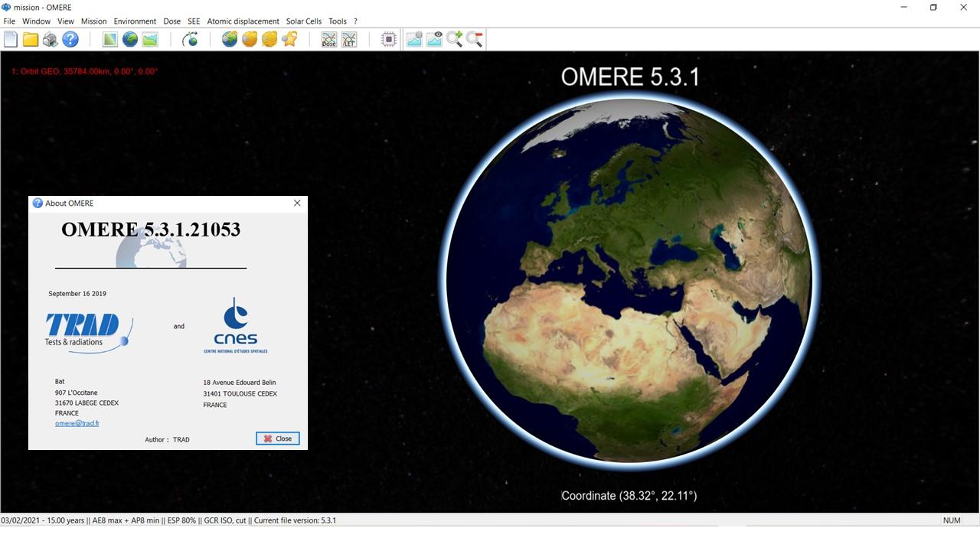
Task: Click NUM indicator in status bar
Action: (952, 520)
